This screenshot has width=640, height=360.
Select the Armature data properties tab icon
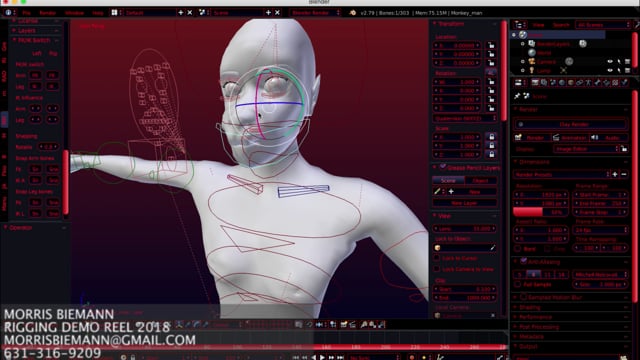[x=589, y=82]
